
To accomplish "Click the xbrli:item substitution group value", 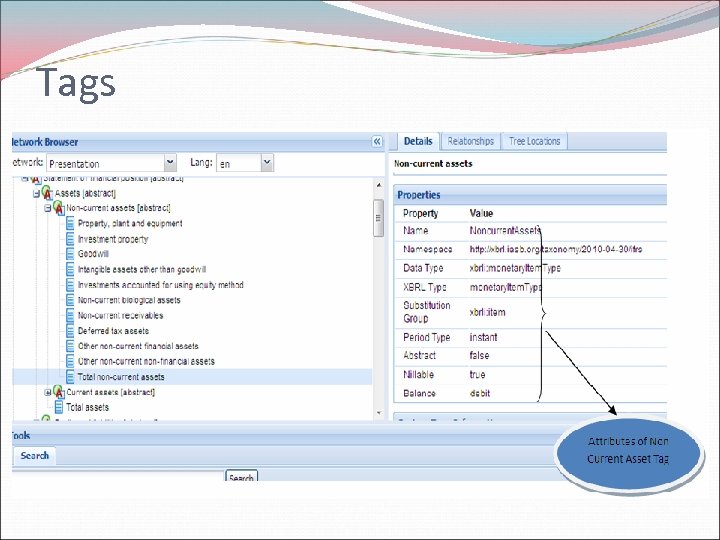I will (487, 312).
